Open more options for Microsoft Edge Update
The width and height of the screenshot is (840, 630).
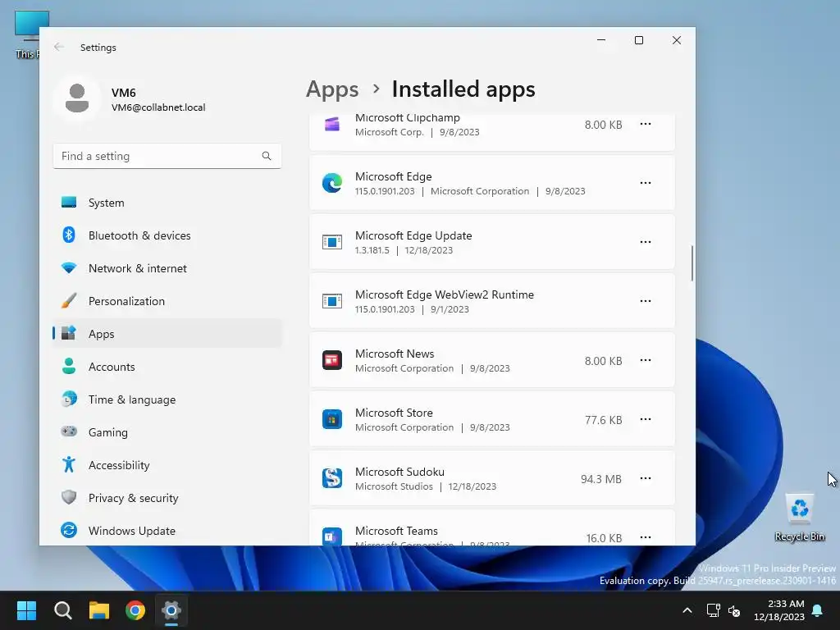click(x=646, y=242)
